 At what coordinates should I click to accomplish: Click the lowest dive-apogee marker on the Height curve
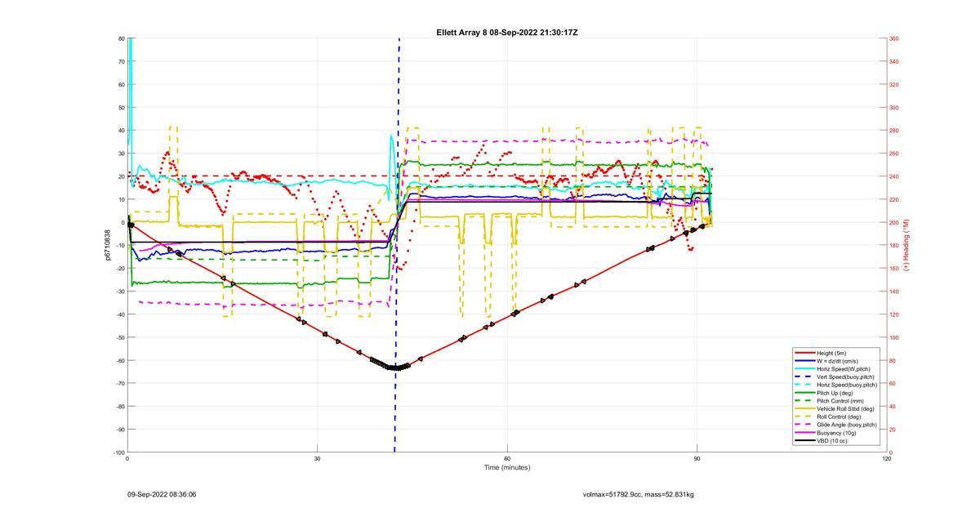[396, 368]
